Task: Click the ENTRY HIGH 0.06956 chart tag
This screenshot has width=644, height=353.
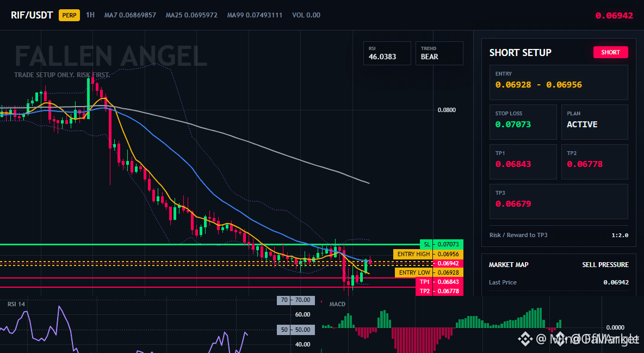Action: (429, 255)
